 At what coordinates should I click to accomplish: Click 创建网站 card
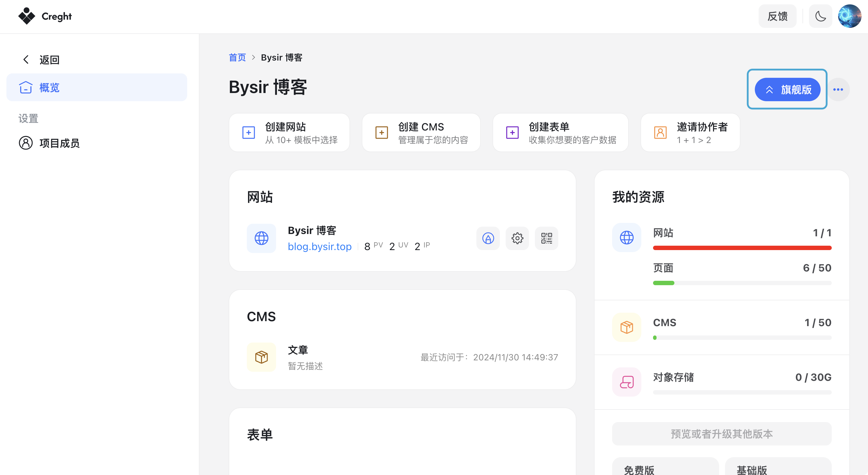pos(290,133)
